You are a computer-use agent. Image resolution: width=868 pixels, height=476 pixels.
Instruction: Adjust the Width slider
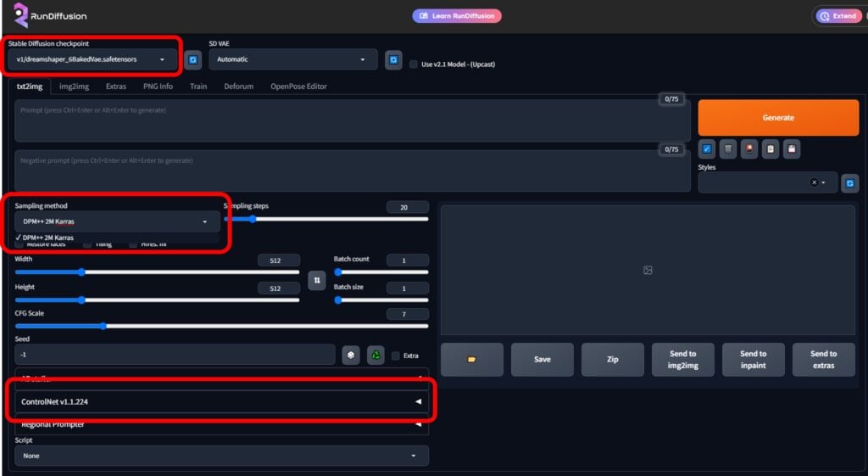tap(157, 272)
